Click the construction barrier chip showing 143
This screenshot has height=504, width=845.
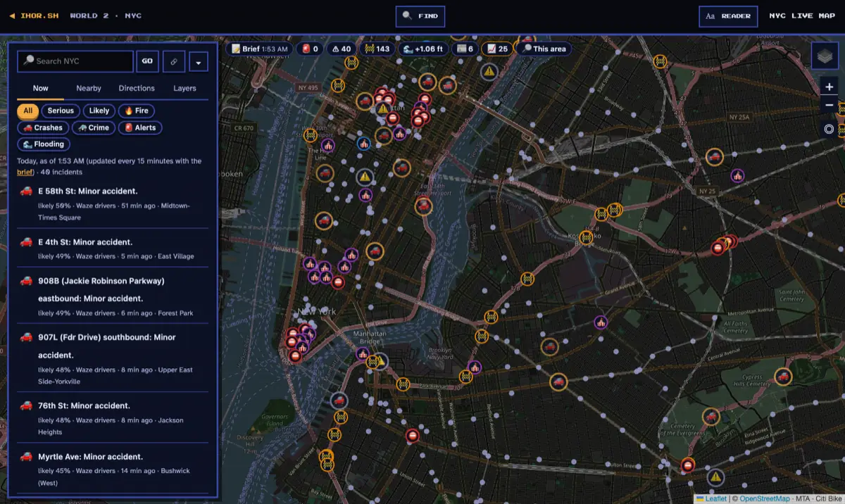[377, 49]
